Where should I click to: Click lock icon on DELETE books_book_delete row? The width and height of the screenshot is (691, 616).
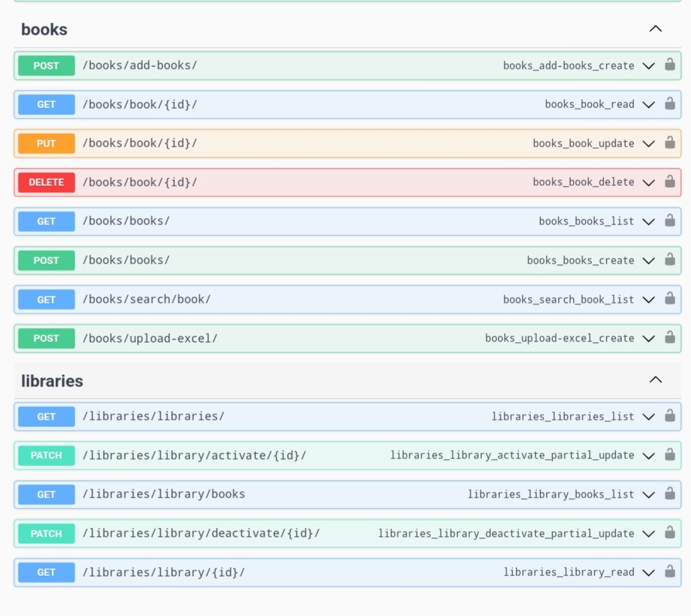(x=670, y=182)
